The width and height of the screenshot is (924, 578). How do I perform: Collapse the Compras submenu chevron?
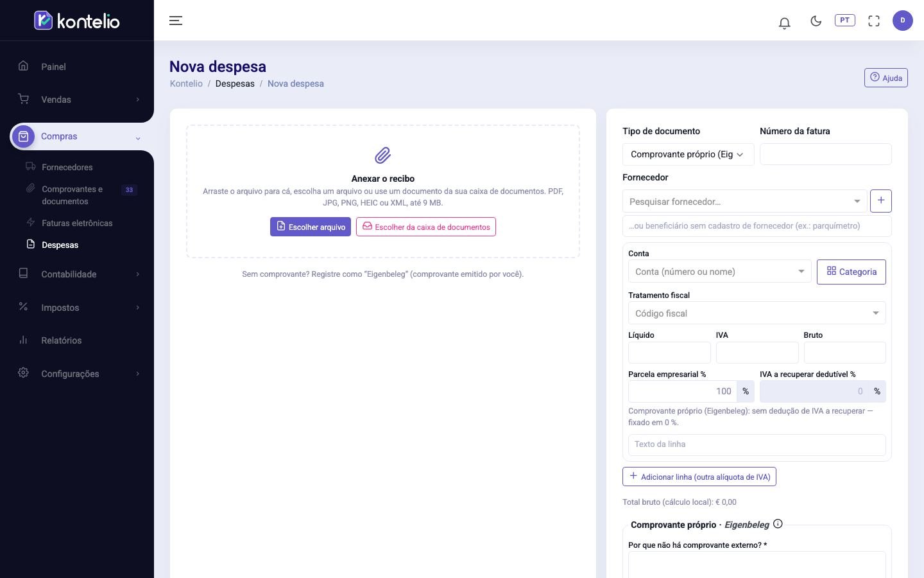tap(137, 138)
